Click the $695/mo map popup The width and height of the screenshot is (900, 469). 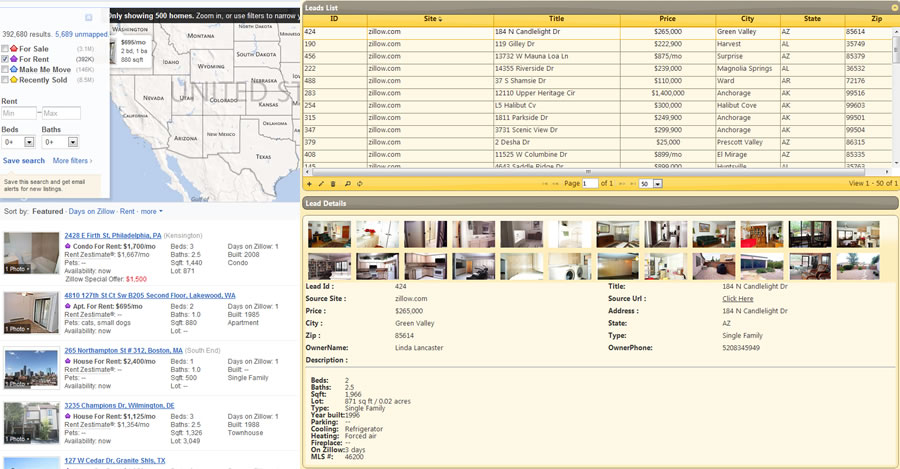coord(131,51)
